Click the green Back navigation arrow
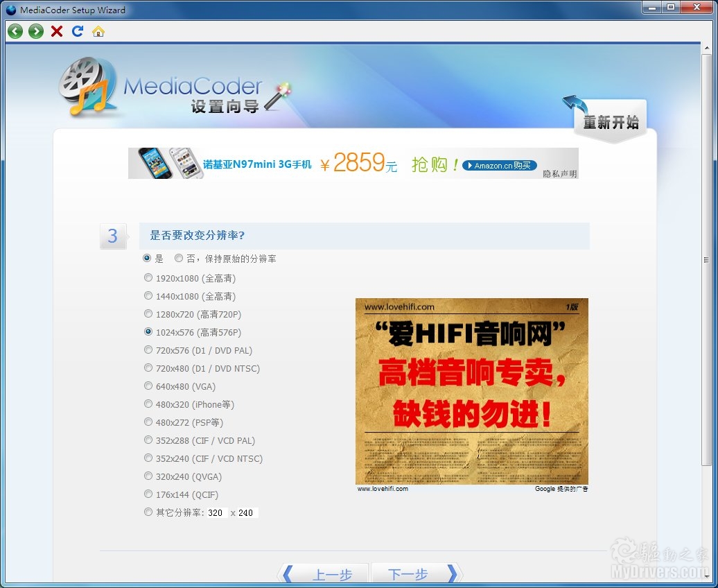 [15, 31]
